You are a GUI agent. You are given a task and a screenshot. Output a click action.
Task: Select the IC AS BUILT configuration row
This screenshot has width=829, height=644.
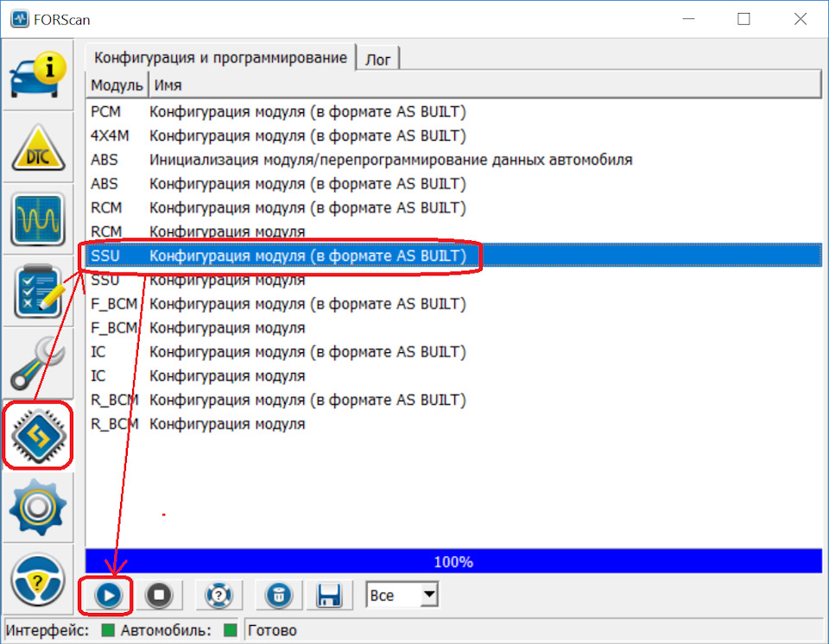pos(453,352)
